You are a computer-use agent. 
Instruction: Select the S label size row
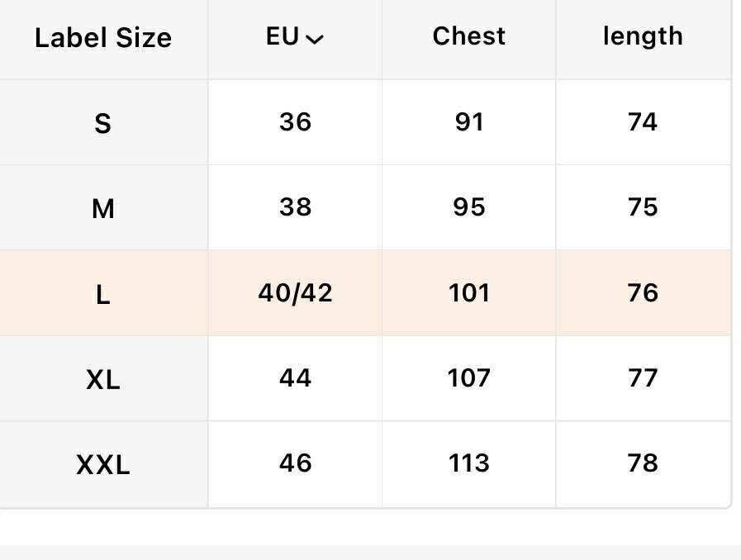pos(102,124)
